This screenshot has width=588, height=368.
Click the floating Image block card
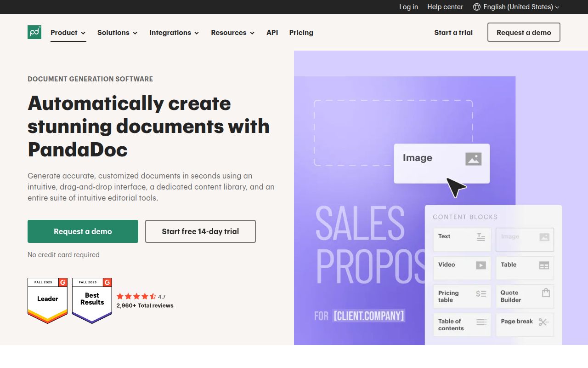click(442, 164)
